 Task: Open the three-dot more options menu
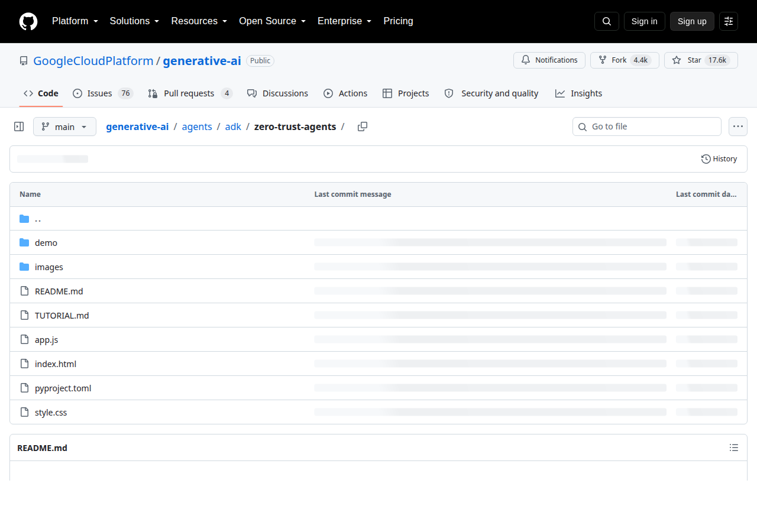click(x=738, y=126)
